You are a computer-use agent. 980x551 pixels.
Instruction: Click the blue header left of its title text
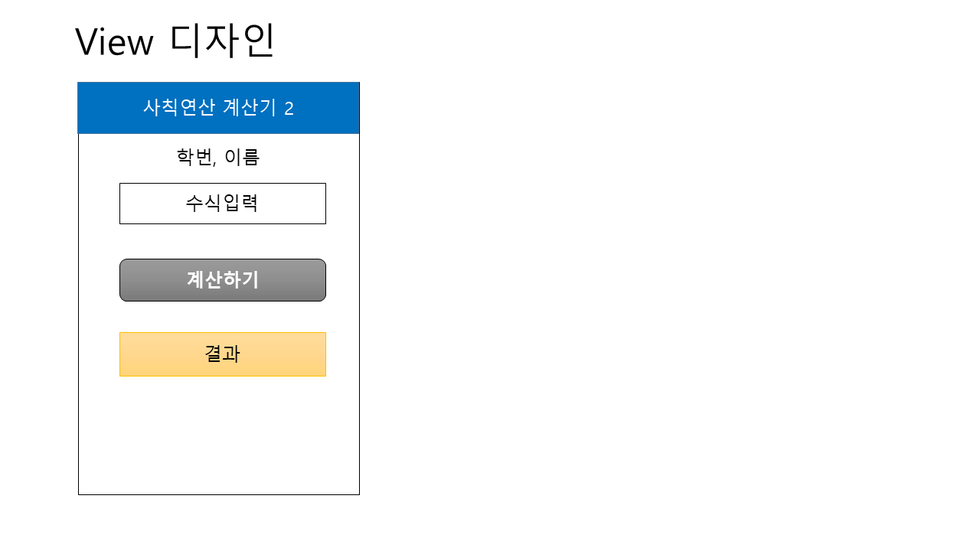(x=107, y=108)
